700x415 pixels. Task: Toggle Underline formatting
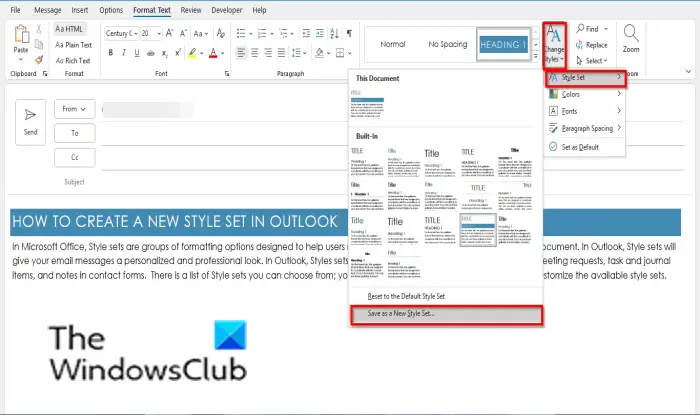click(x=137, y=53)
